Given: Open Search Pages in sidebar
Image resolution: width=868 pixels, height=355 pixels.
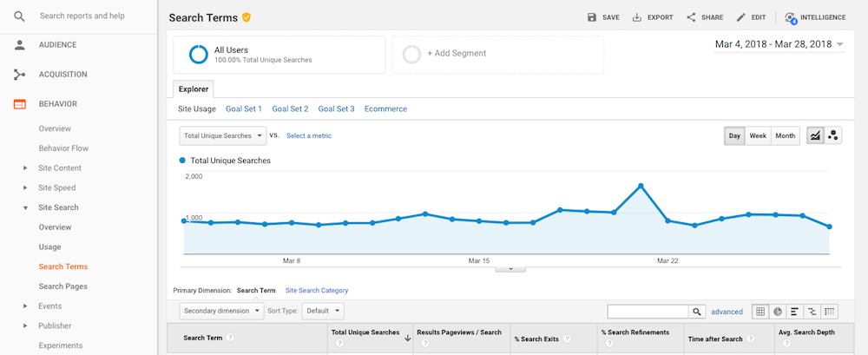Looking at the screenshot, I should pyautogui.click(x=63, y=286).
